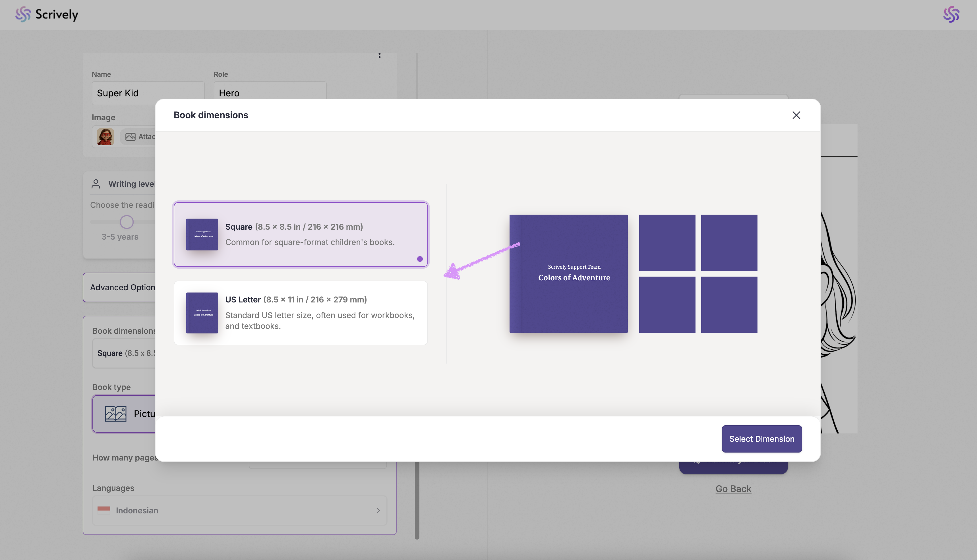Expand Advanced Options section
The height and width of the screenshot is (560, 977).
pos(122,287)
